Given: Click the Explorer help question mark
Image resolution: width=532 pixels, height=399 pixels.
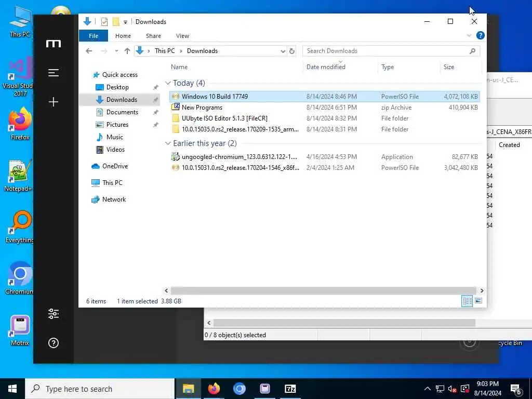Looking at the screenshot, I should click(480, 36).
